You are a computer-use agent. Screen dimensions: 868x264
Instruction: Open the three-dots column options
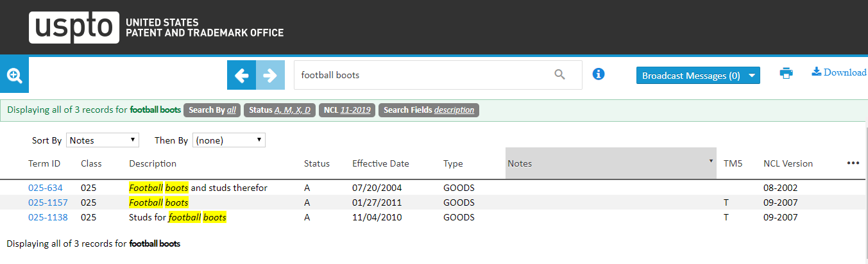coord(853,163)
